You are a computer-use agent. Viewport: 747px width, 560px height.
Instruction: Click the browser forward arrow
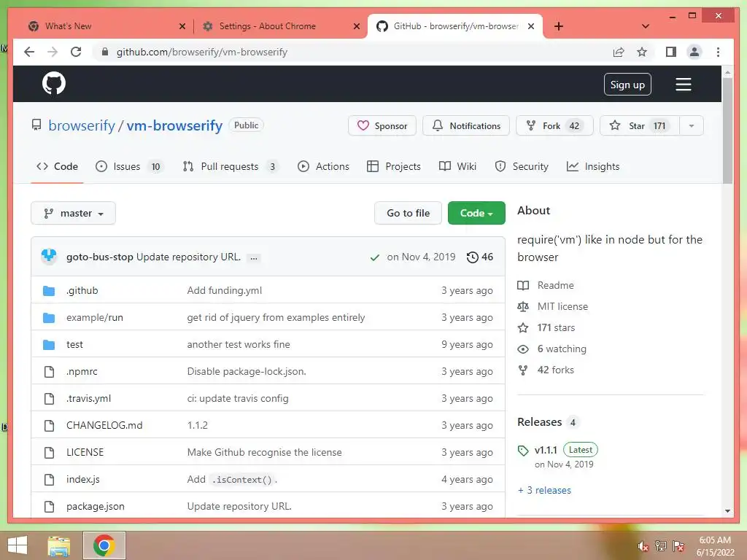point(53,52)
